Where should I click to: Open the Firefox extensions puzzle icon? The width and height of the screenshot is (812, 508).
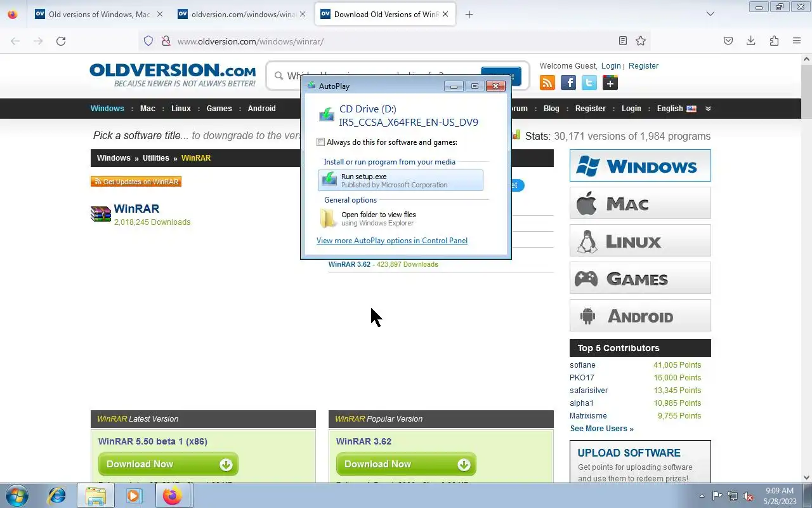(774, 41)
